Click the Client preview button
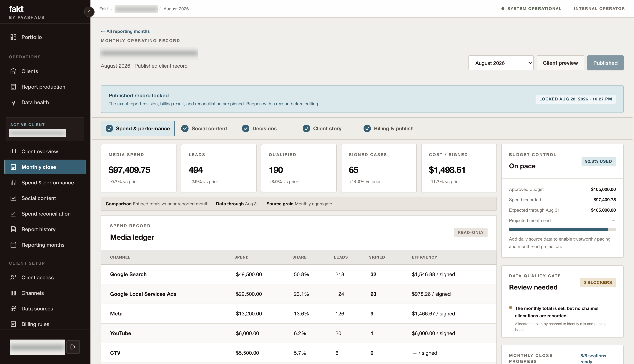The height and width of the screenshot is (364, 634). pyautogui.click(x=560, y=63)
